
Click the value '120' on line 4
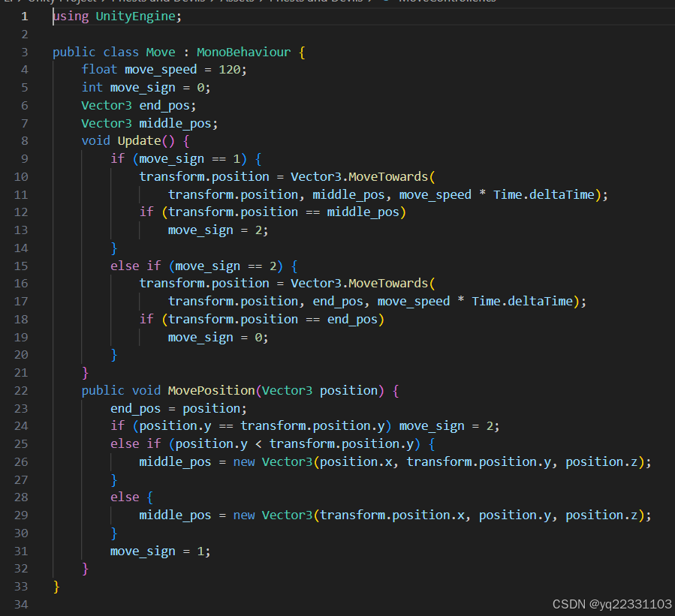pyautogui.click(x=230, y=69)
